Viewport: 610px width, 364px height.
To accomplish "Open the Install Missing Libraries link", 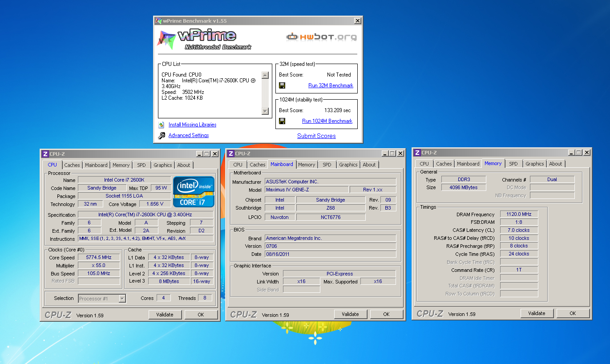I will pos(192,125).
